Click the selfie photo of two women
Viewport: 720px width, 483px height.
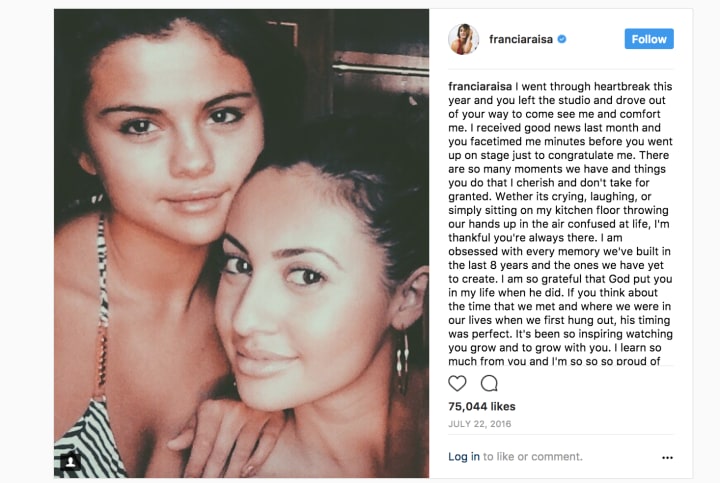pos(242,243)
